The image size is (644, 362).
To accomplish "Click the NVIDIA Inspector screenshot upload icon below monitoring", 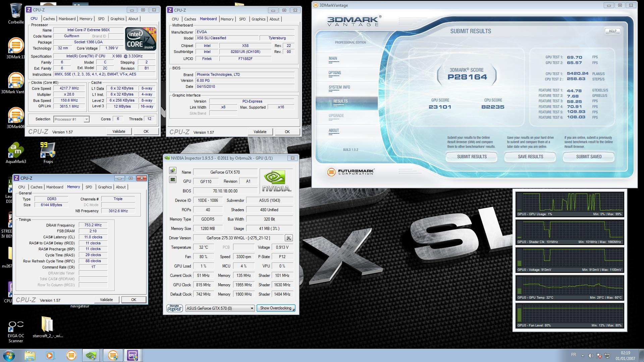I will tap(172, 180).
